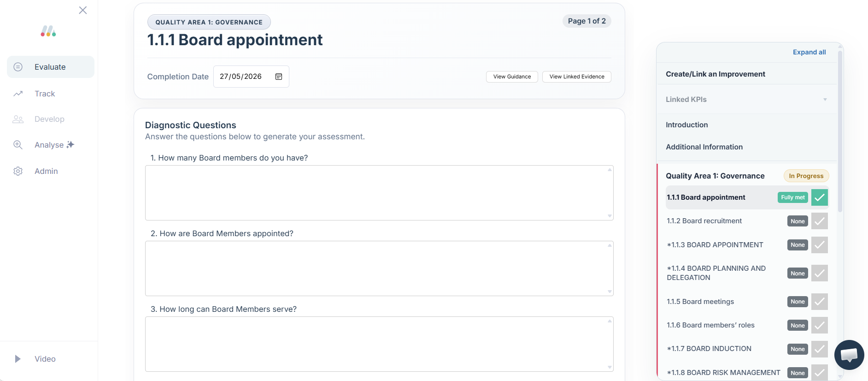The width and height of the screenshot is (868, 381).
Task: Click the sparkle icon beside Analyse
Action: pyautogui.click(x=70, y=144)
